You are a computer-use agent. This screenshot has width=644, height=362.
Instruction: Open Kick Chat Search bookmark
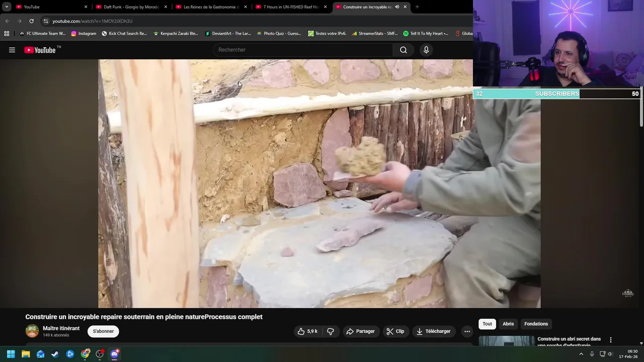tap(124, 34)
